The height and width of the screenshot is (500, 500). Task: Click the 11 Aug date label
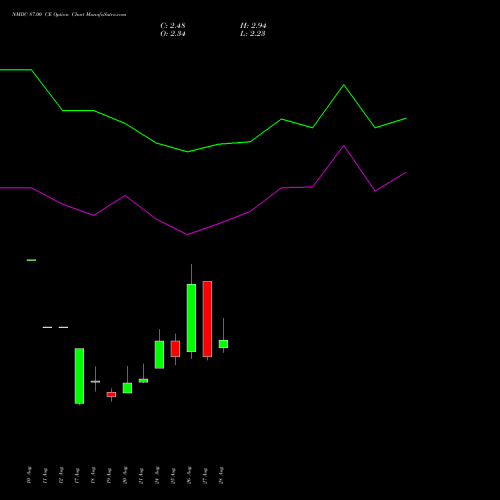tap(45, 476)
